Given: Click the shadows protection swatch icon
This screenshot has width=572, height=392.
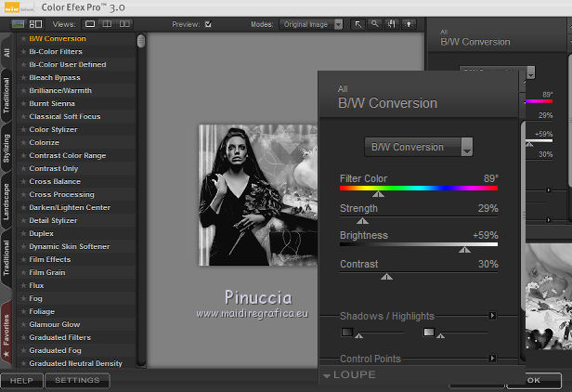Looking at the screenshot, I should click(346, 332).
